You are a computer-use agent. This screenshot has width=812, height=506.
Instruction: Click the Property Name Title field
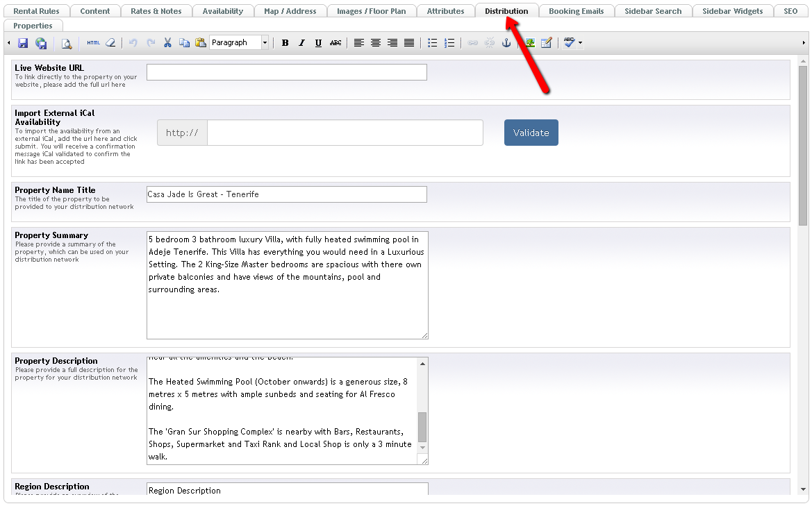coord(286,194)
